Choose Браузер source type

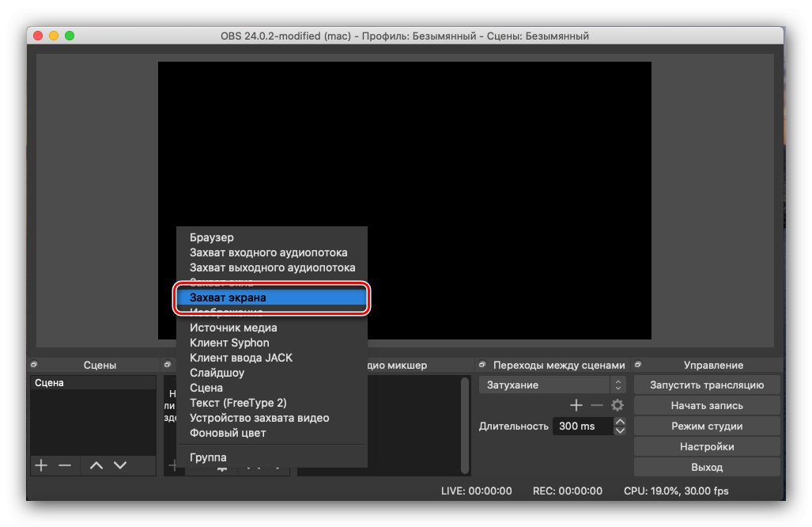pyautogui.click(x=211, y=237)
